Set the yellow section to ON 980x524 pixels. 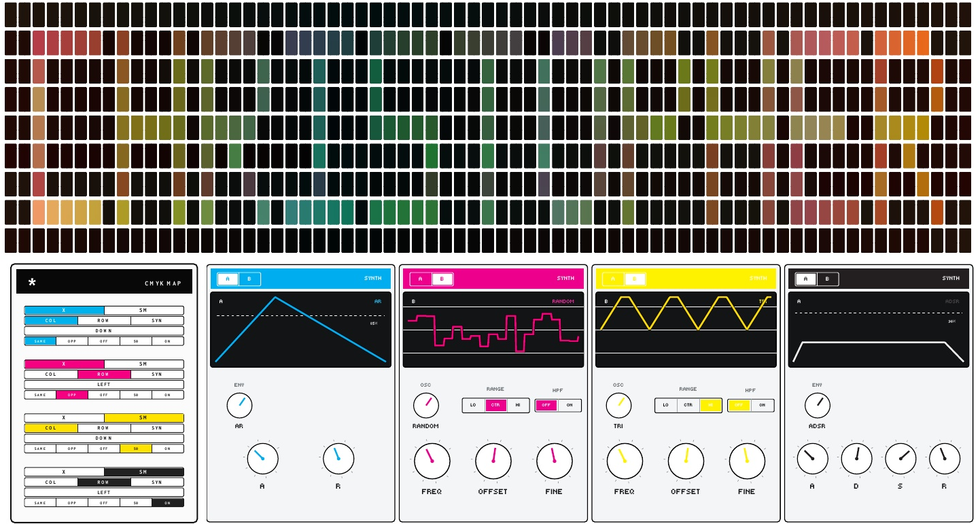coord(168,449)
